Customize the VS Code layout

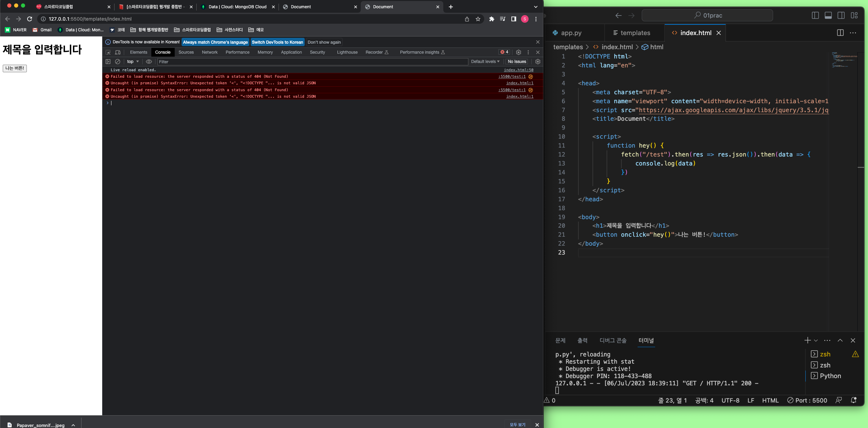click(854, 15)
